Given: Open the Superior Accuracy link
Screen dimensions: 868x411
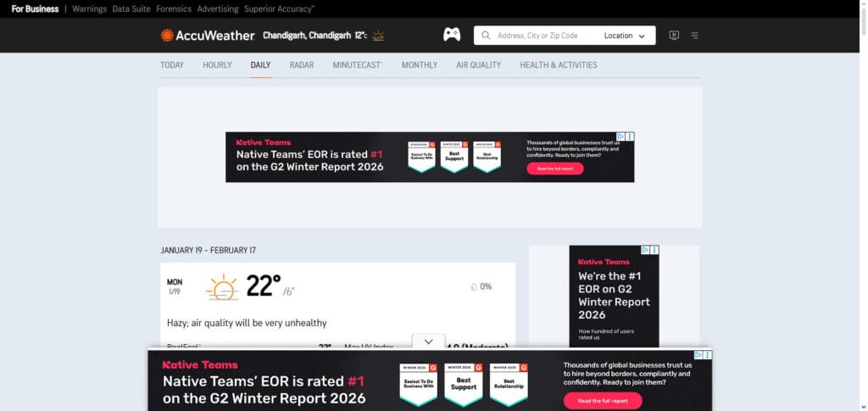Looking at the screenshot, I should coord(279,8).
